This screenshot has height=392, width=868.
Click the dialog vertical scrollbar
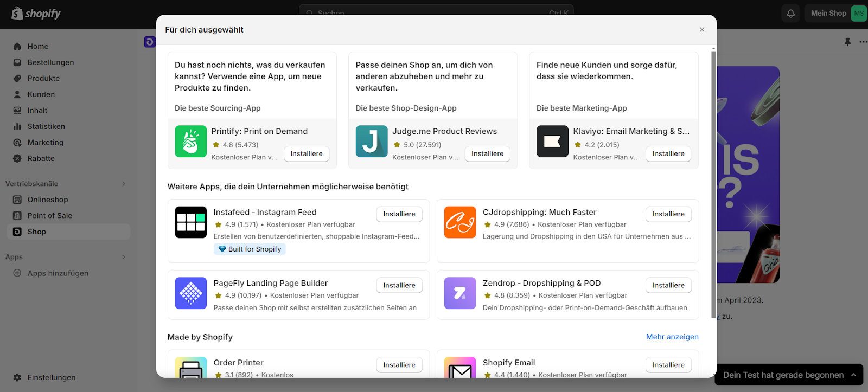pos(713,184)
